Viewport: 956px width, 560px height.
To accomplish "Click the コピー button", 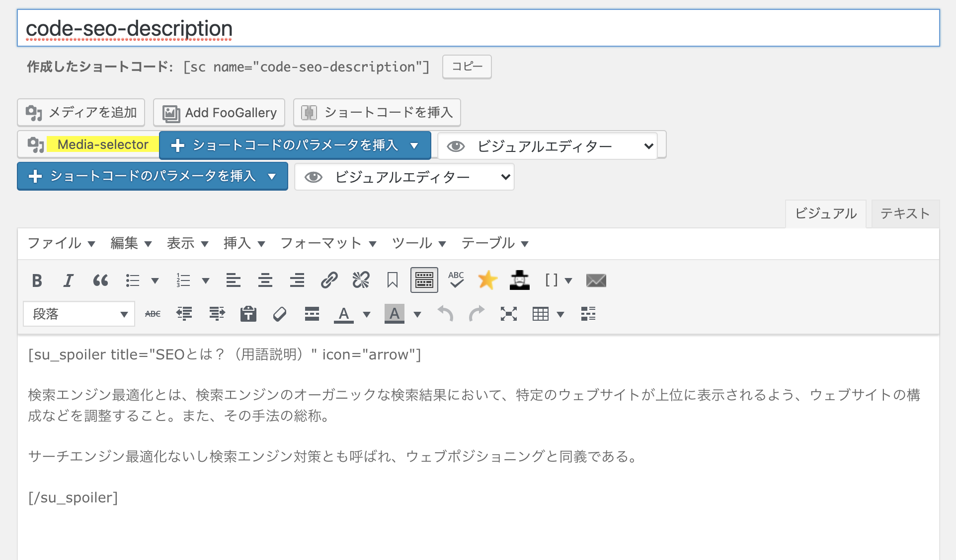I will pyautogui.click(x=467, y=67).
